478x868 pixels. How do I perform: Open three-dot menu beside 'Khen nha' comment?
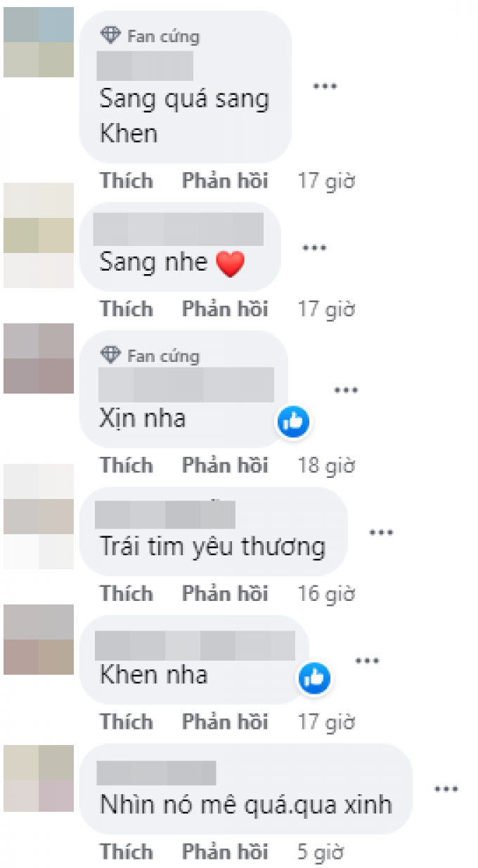coord(367,661)
